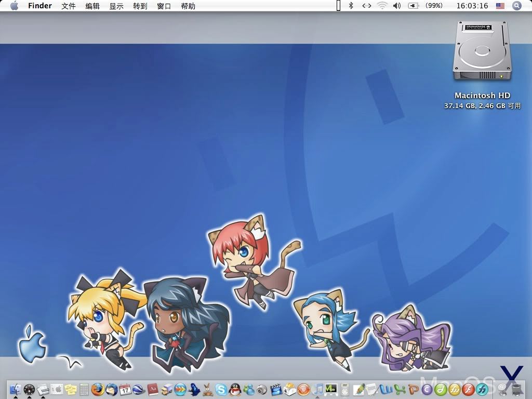Open the yellow Fireworks icon
Screen dimensions: 532x399
click(455, 389)
